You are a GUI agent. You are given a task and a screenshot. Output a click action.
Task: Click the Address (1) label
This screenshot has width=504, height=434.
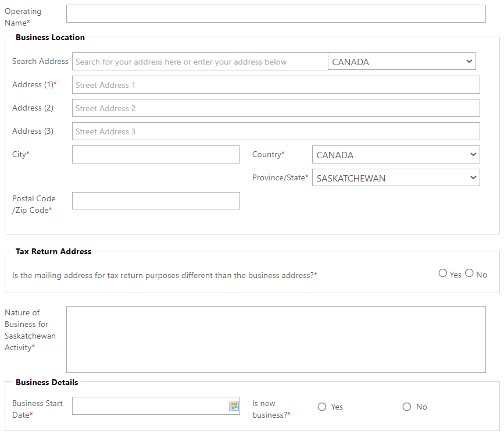point(34,84)
